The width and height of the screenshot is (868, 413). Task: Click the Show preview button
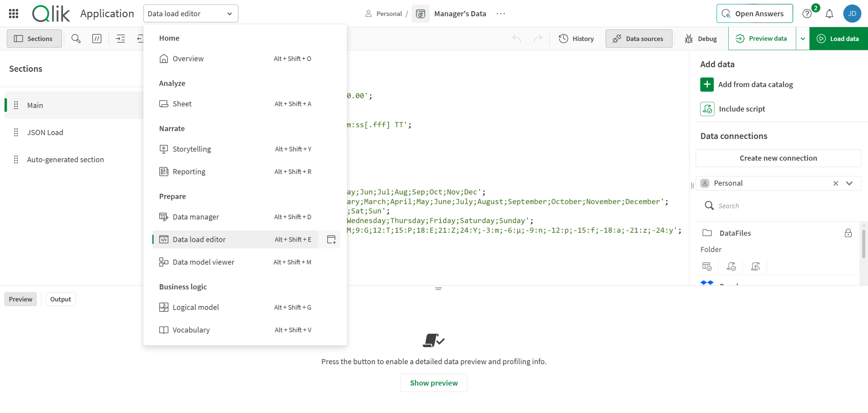pos(434,383)
